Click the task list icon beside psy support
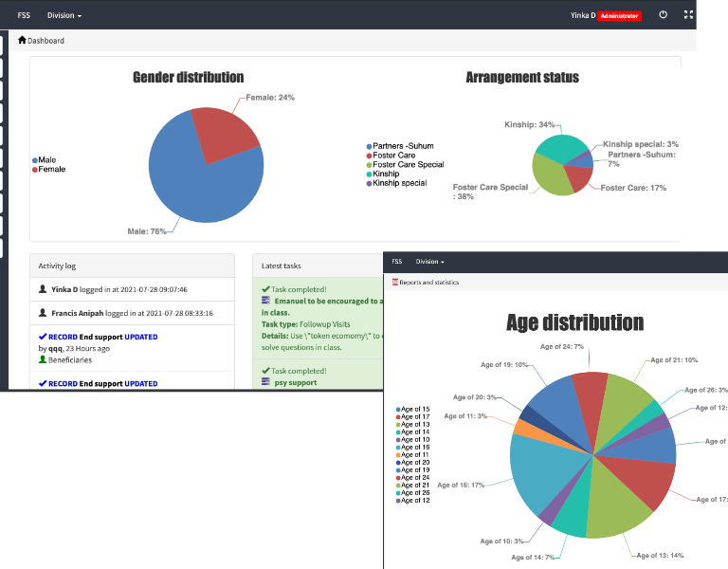Screen dimensions: 728x569 point(265,382)
